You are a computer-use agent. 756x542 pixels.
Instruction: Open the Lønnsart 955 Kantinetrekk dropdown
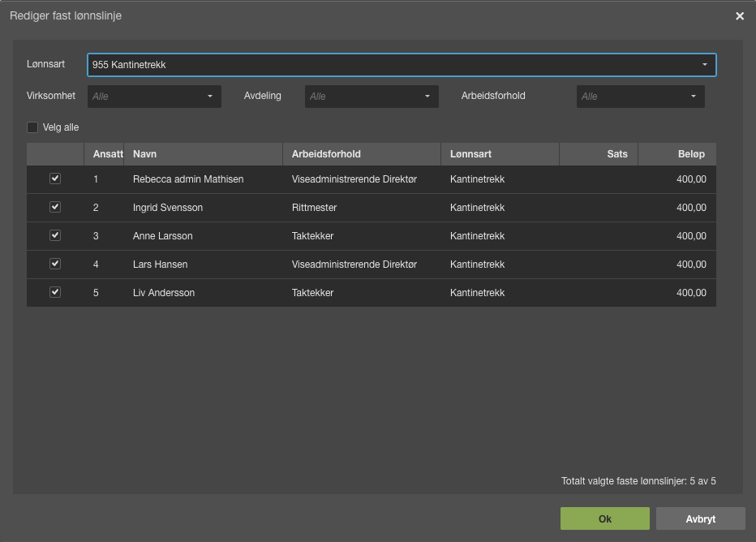(402, 65)
